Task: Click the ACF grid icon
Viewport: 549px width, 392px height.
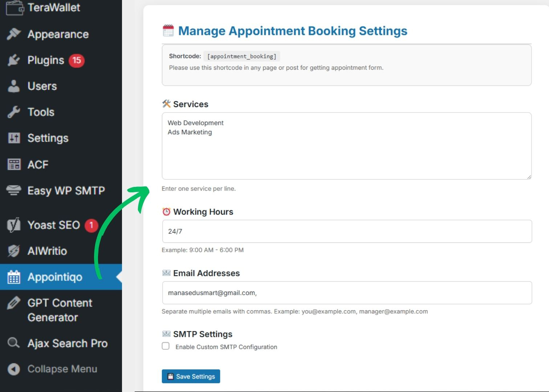Action: pos(14,164)
